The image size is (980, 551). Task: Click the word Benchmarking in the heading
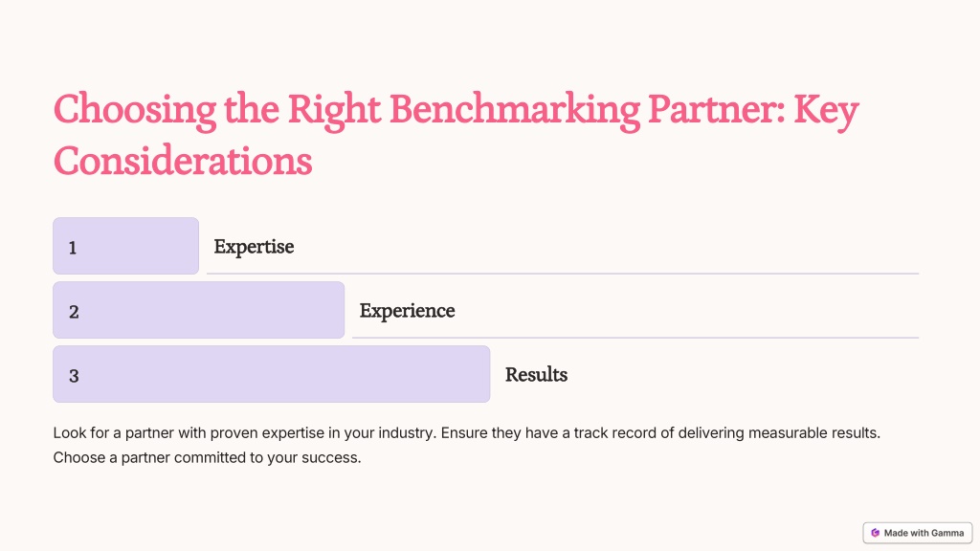[x=515, y=111]
